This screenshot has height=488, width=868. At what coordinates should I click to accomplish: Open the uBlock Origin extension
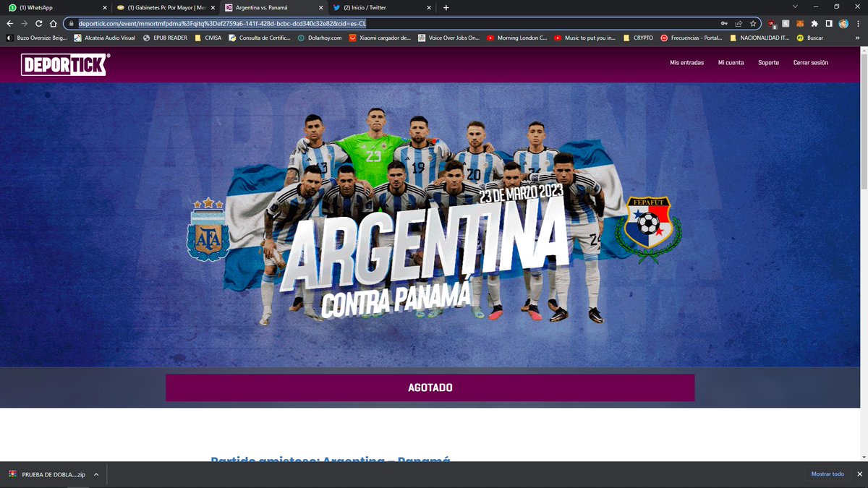click(x=772, y=23)
